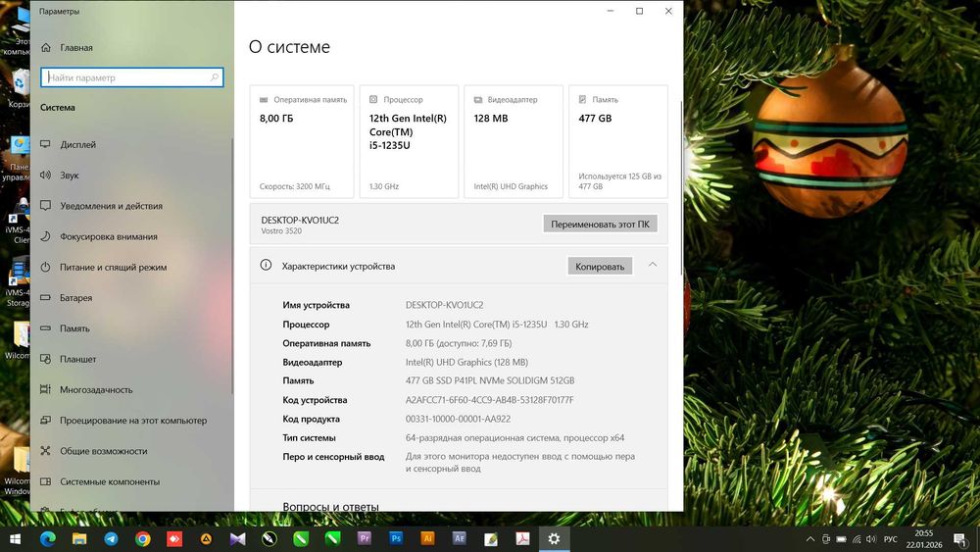Click the Переименовать этот ПК button

point(600,224)
